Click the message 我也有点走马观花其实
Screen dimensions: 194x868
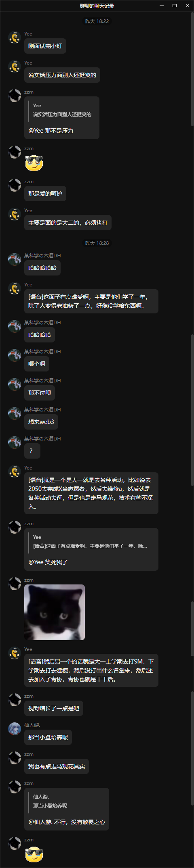point(57,766)
